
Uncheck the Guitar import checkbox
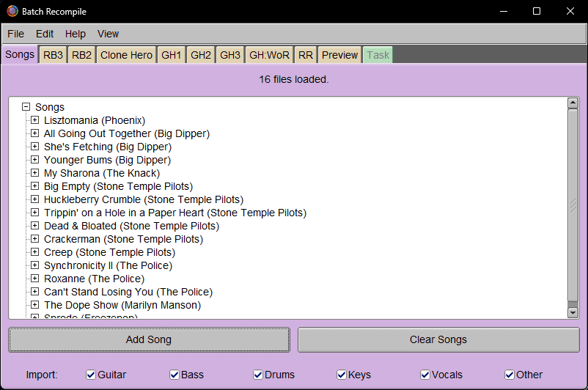pyautogui.click(x=91, y=375)
